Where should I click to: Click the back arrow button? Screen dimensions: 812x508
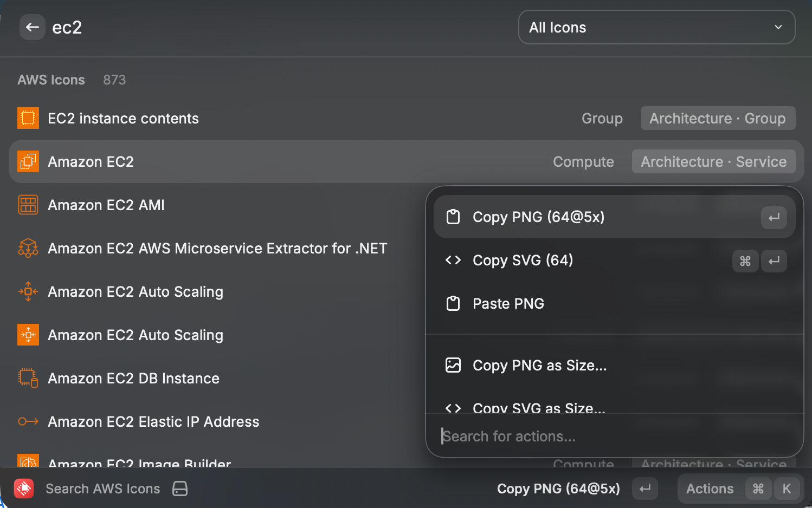(33, 27)
